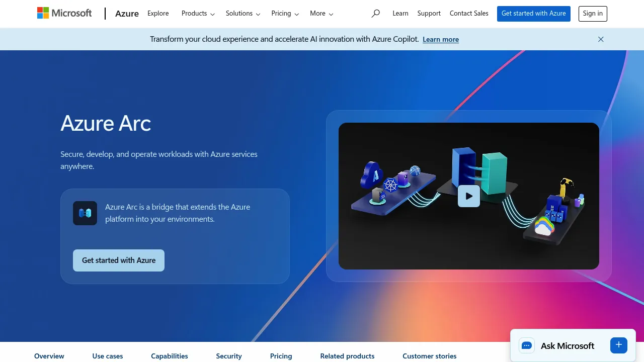The width and height of the screenshot is (644, 362).
Task: Open the search magnifier icon
Action: [x=375, y=14]
